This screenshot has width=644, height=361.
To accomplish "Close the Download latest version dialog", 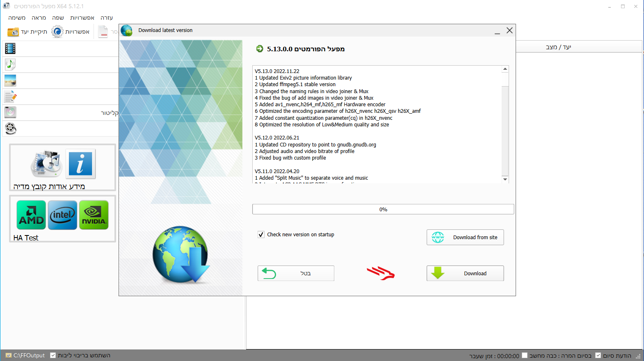I will [x=509, y=30].
